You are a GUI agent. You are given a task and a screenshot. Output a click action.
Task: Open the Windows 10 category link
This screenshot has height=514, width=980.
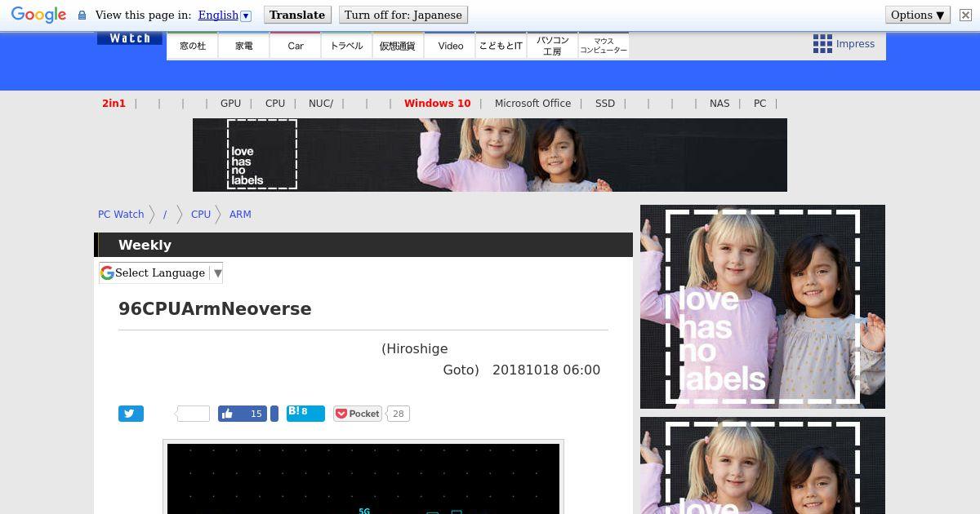click(438, 104)
